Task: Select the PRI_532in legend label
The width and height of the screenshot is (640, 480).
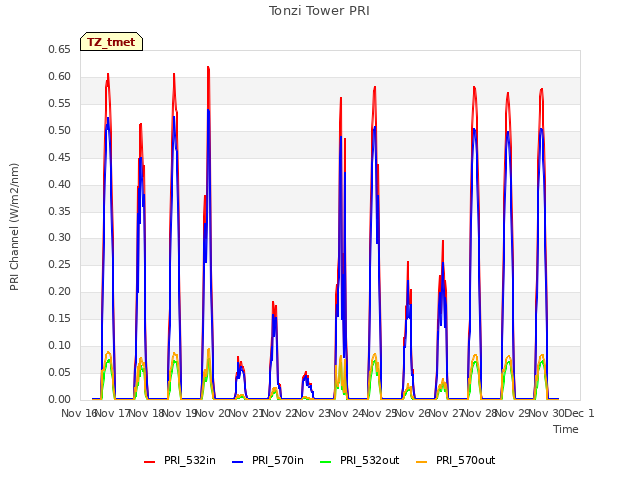Action: click(190, 460)
